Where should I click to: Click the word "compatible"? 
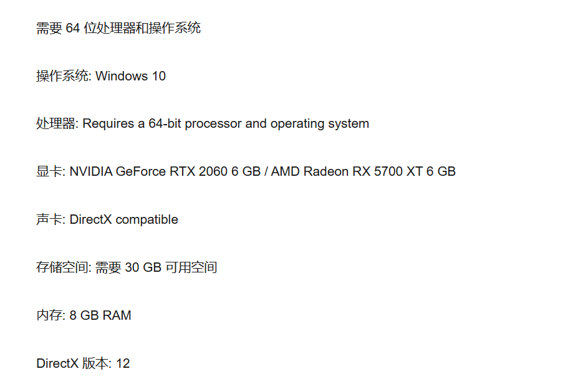point(147,219)
